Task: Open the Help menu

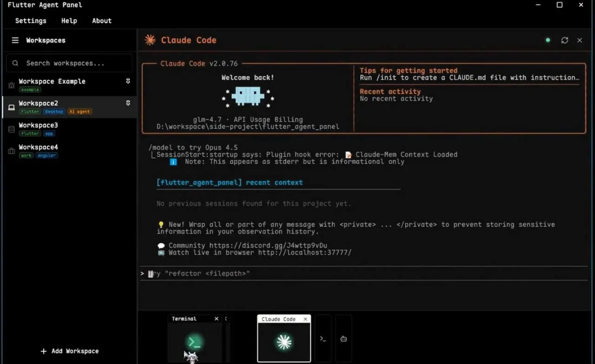Action: pos(69,21)
